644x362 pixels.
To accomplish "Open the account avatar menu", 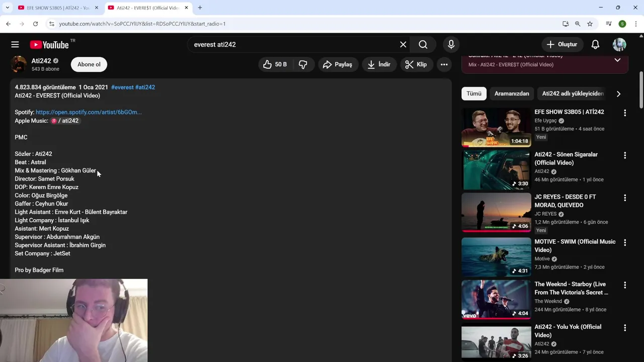I will (x=619, y=45).
